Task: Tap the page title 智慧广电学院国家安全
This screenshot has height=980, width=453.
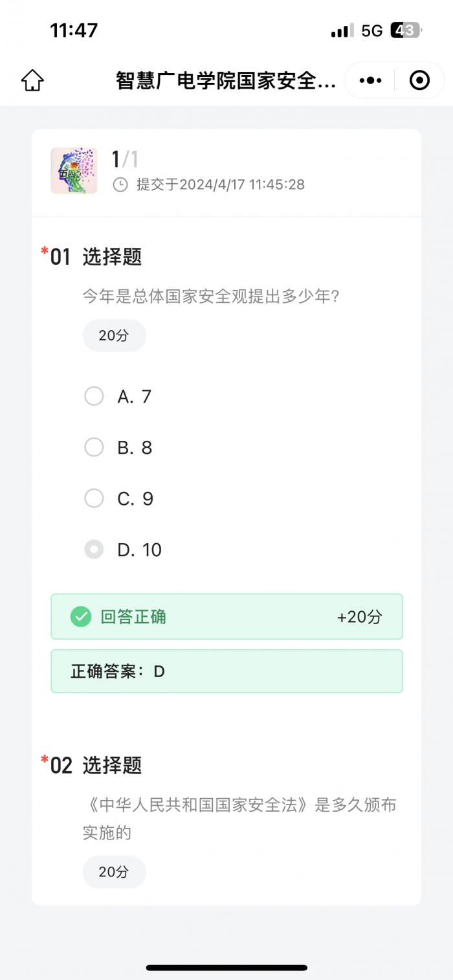Action: tap(226, 81)
